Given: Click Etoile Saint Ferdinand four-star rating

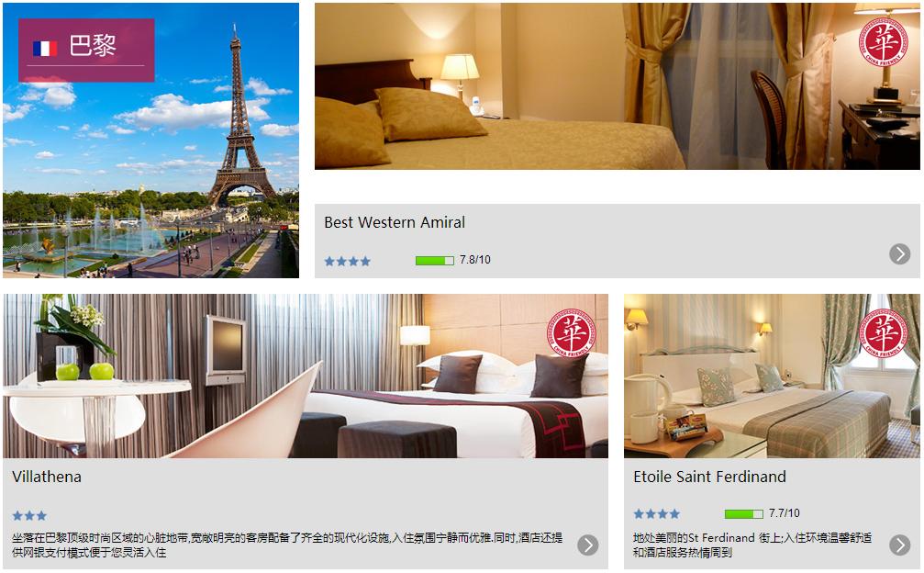Looking at the screenshot, I should click(x=656, y=514).
